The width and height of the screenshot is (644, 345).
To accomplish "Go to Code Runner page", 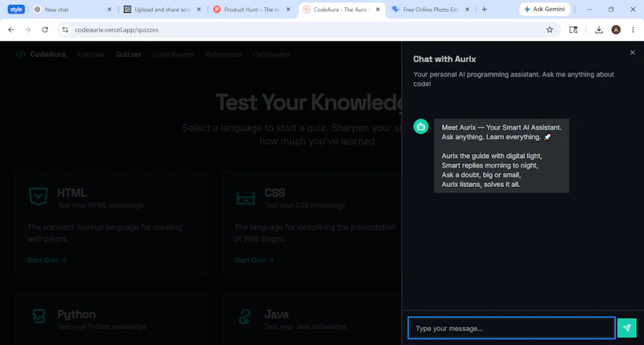I will pos(173,54).
